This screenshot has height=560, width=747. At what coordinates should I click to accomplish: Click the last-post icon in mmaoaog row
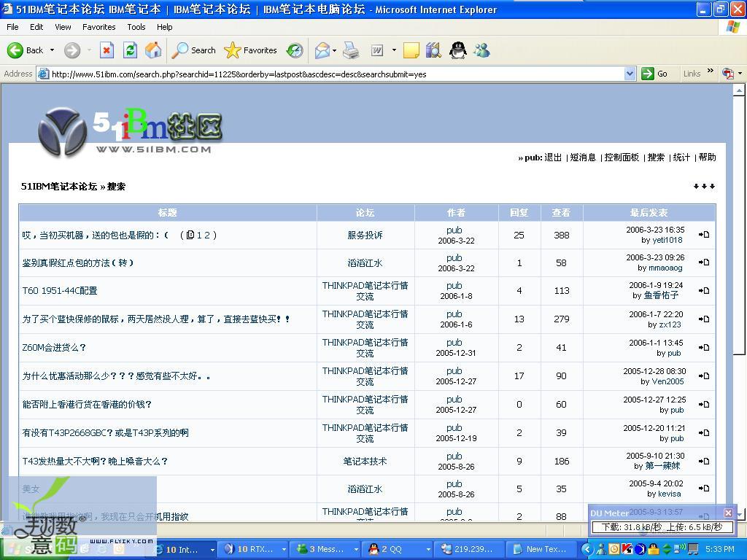pos(704,262)
